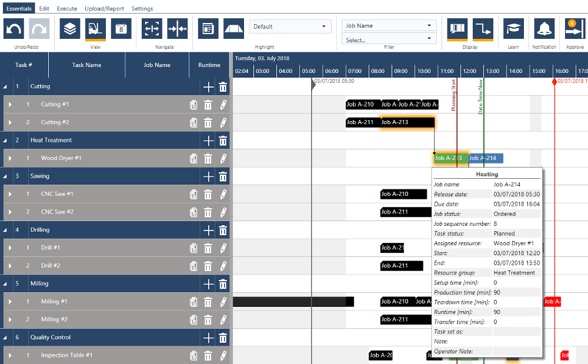Click the Job Name column header

pyautogui.click(x=157, y=65)
